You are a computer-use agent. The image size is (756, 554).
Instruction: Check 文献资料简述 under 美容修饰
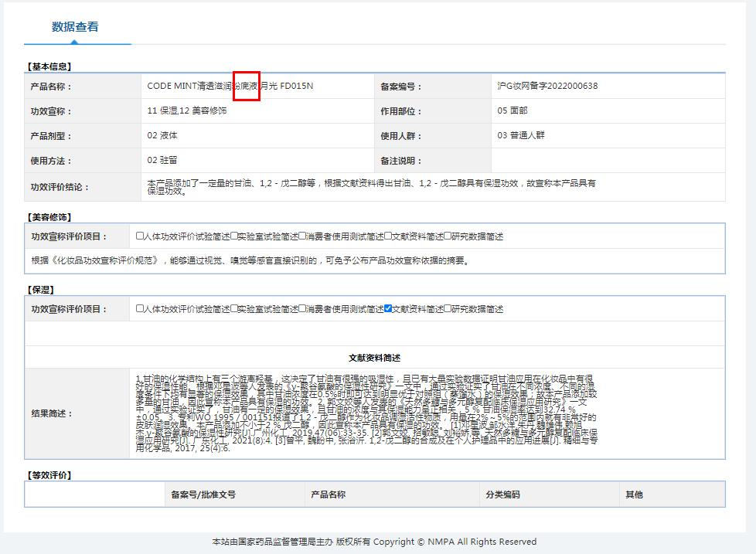(388, 236)
